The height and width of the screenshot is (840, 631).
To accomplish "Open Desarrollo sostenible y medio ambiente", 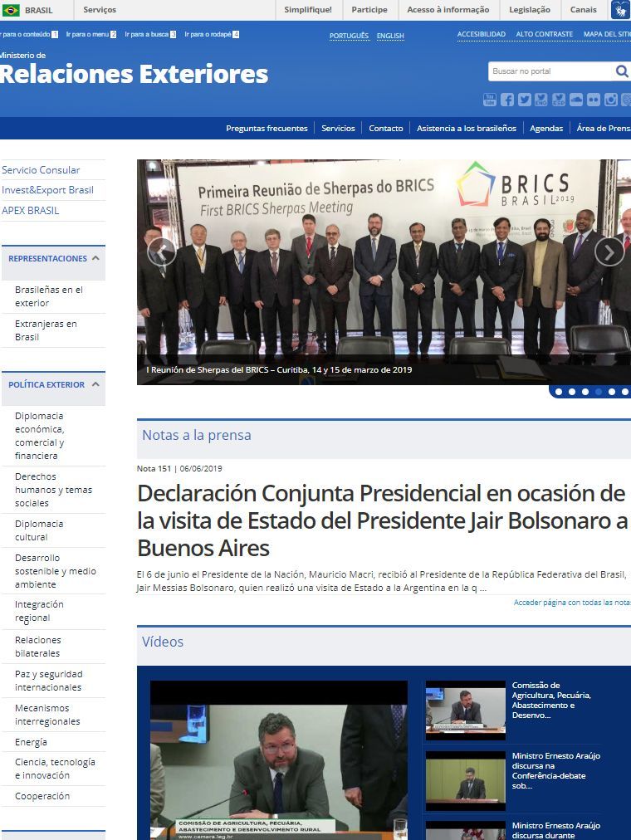I will pos(55,571).
